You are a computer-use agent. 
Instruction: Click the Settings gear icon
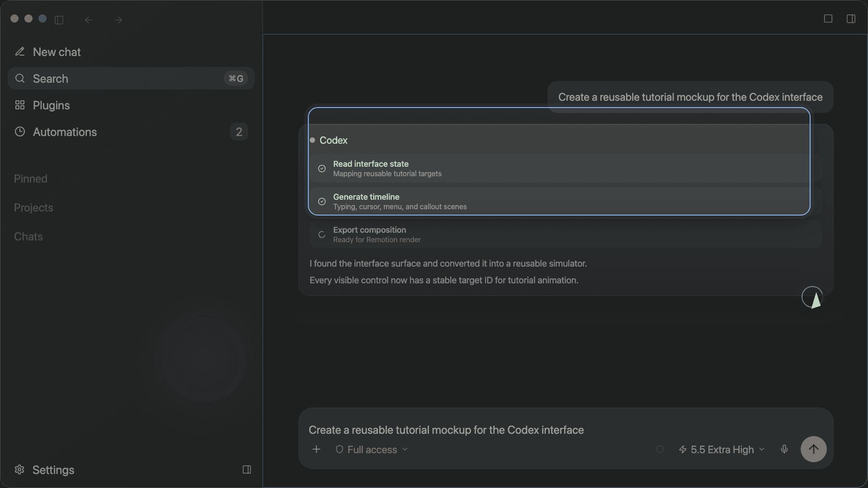(19, 469)
